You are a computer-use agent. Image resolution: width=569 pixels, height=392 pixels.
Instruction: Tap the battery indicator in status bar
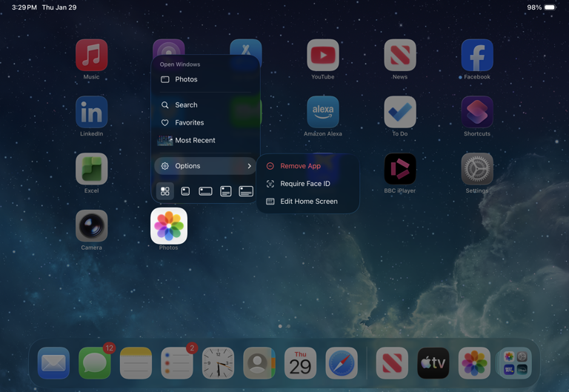550,7
